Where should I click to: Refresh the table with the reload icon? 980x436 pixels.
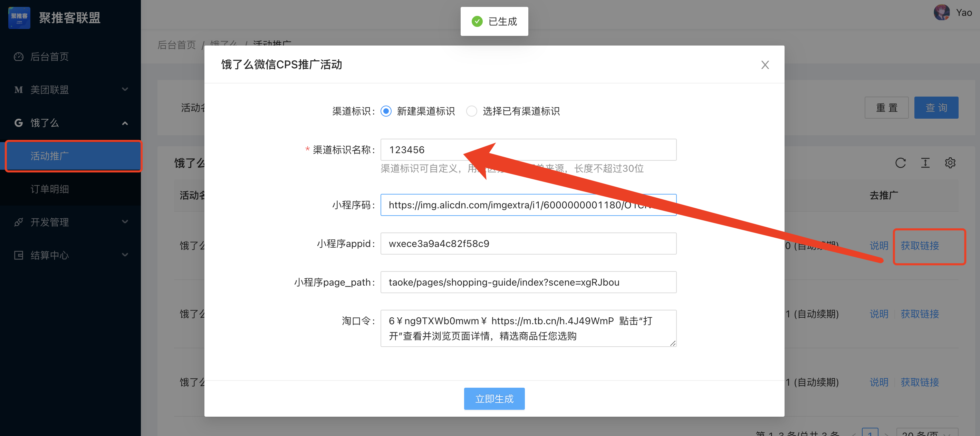click(900, 163)
